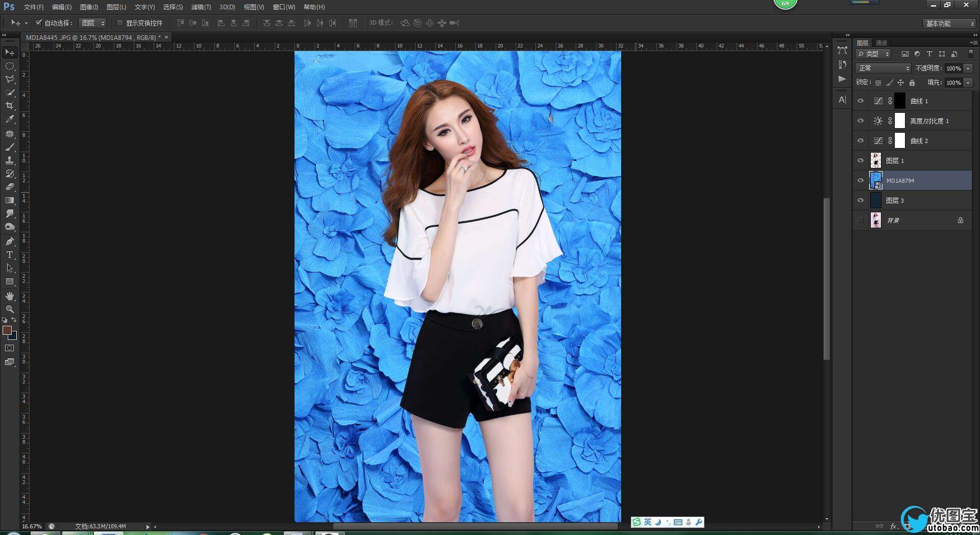Open the layer filter 类型 dropdown
This screenshot has height=535, width=980.
873,54
